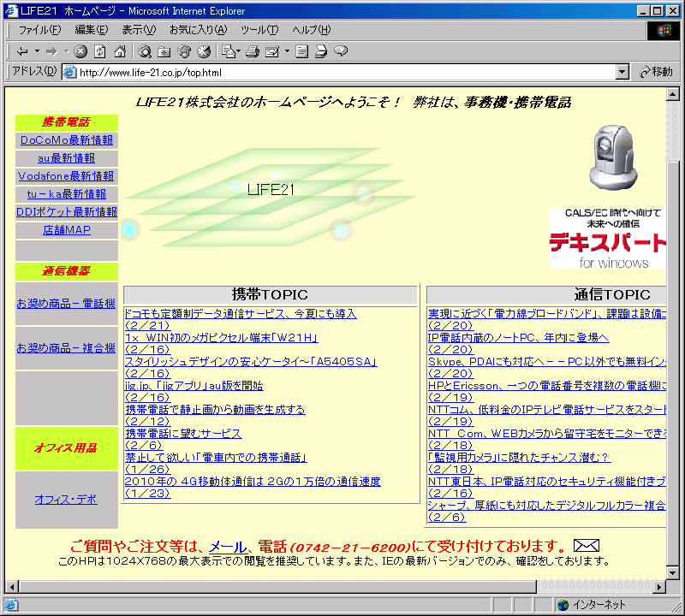The width and height of the screenshot is (685, 616).
Task: Open the 編集(E) menu
Action: [92, 30]
